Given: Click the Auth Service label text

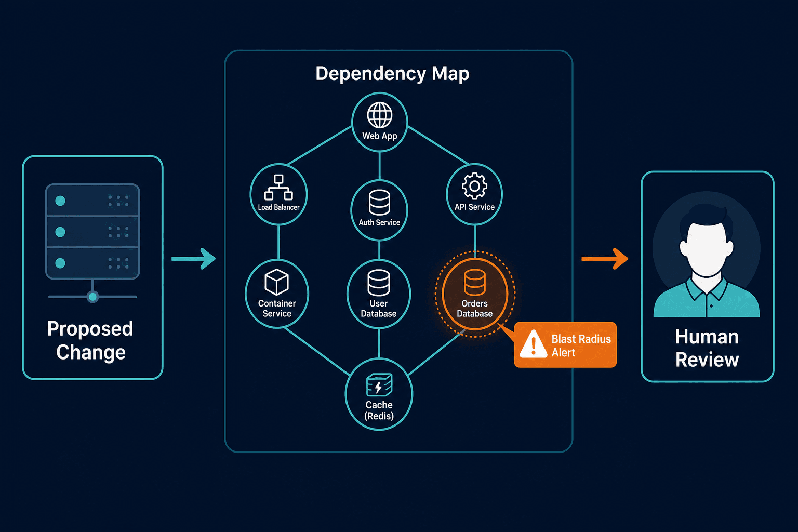Looking at the screenshot, I should [379, 222].
